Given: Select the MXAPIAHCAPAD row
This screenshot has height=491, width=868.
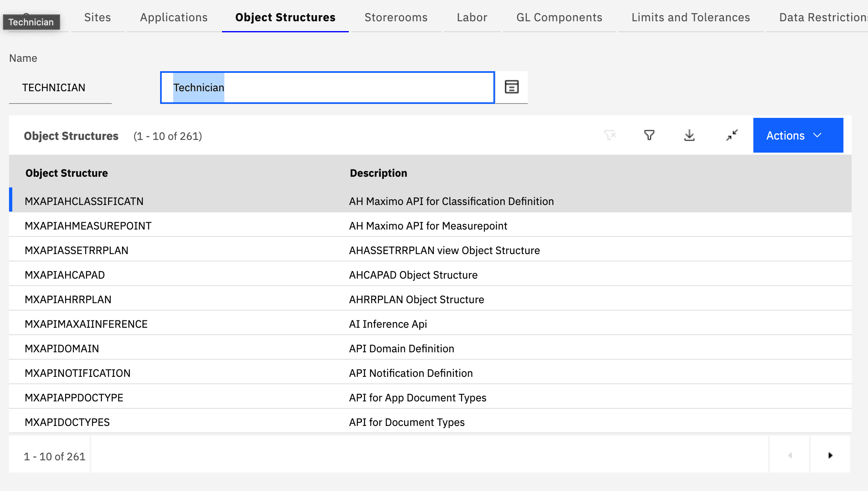Looking at the screenshot, I should 430,275.
